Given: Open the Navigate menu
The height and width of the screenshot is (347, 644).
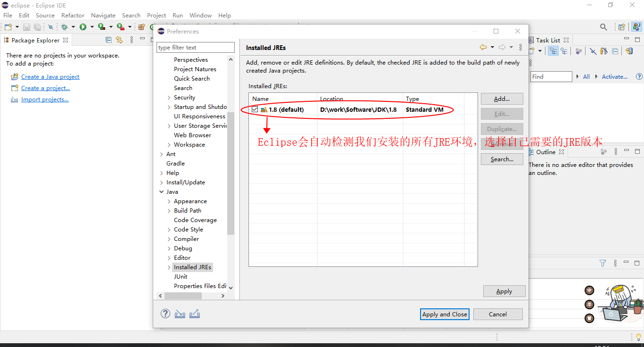Looking at the screenshot, I should click(x=103, y=15).
